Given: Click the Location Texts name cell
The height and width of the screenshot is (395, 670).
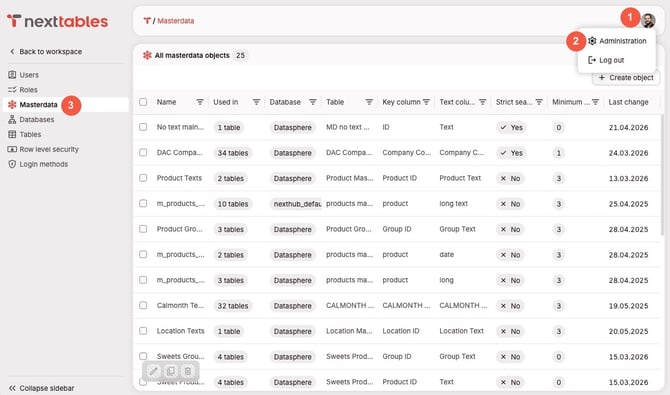Looking at the screenshot, I should 180,331.
